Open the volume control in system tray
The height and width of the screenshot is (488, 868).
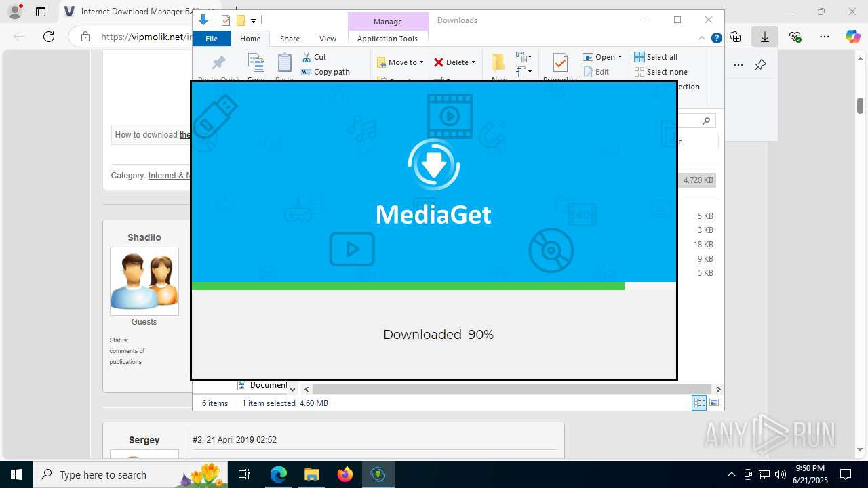coord(781,474)
